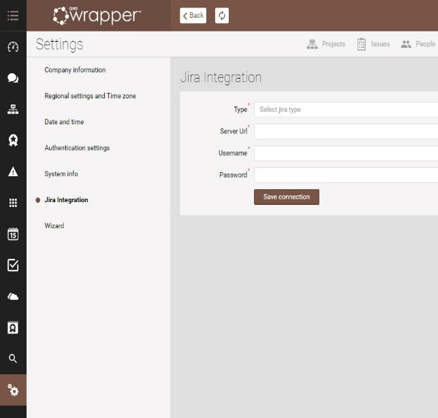
Task: Open the certificate badge sidebar icon
Action: (13, 328)
